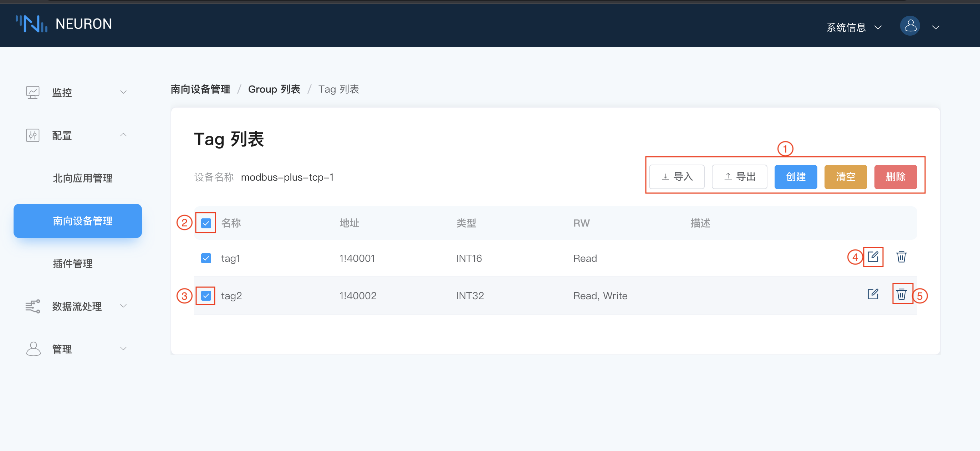Click the device name modbus-plus-tcp-1
This screenshot has height=451, width=980.
tap(287, 177)
